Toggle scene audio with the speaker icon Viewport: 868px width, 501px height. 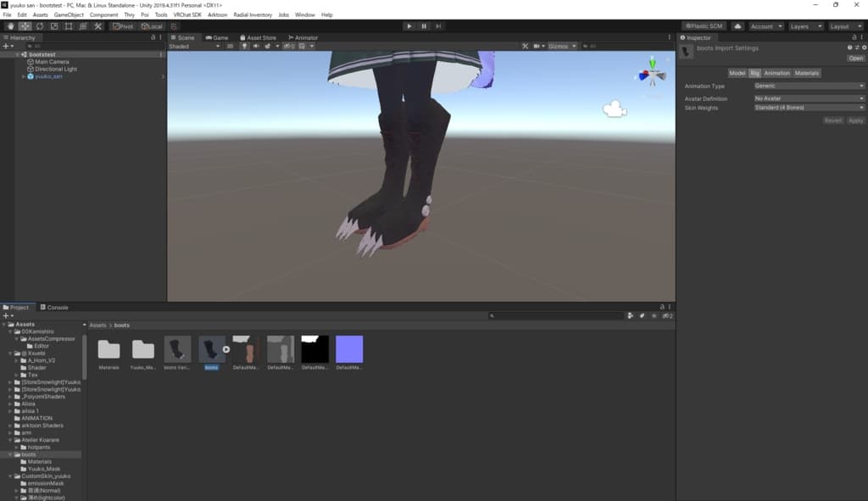255,47
